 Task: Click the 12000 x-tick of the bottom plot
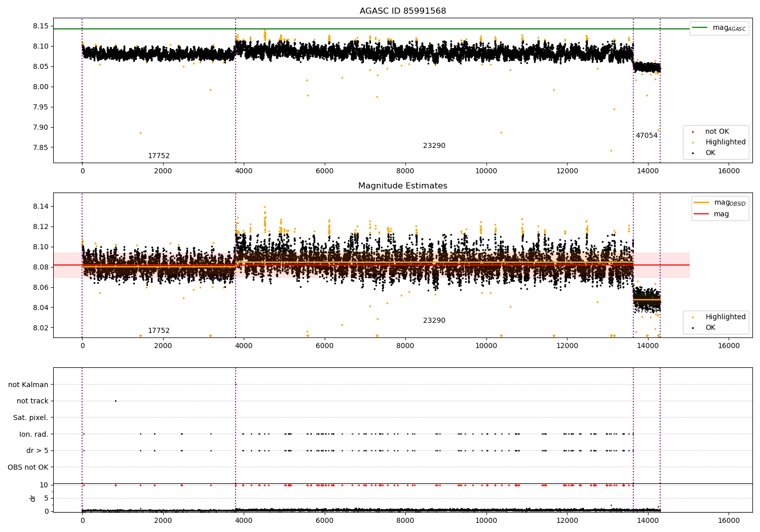tap(567, 520)
